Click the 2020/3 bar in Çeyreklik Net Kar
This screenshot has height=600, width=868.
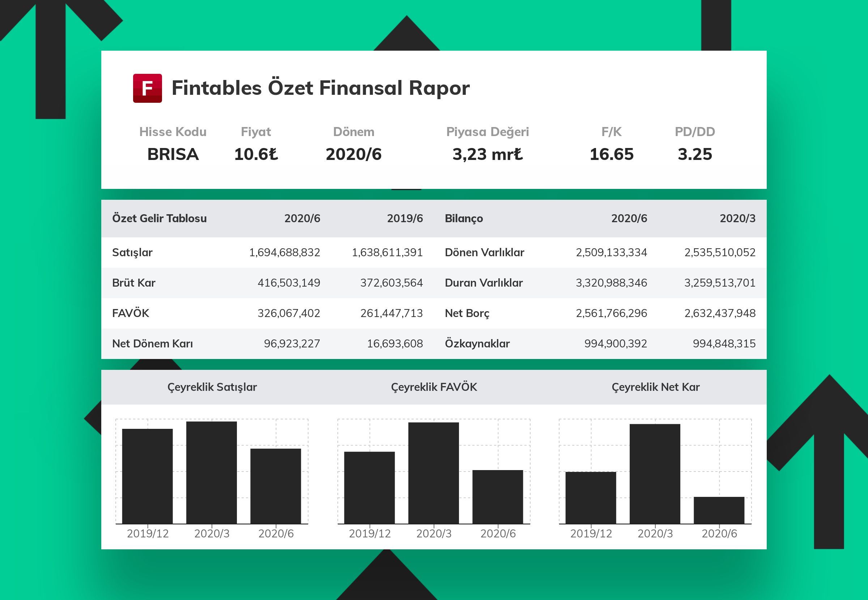[x=655, y=474]
